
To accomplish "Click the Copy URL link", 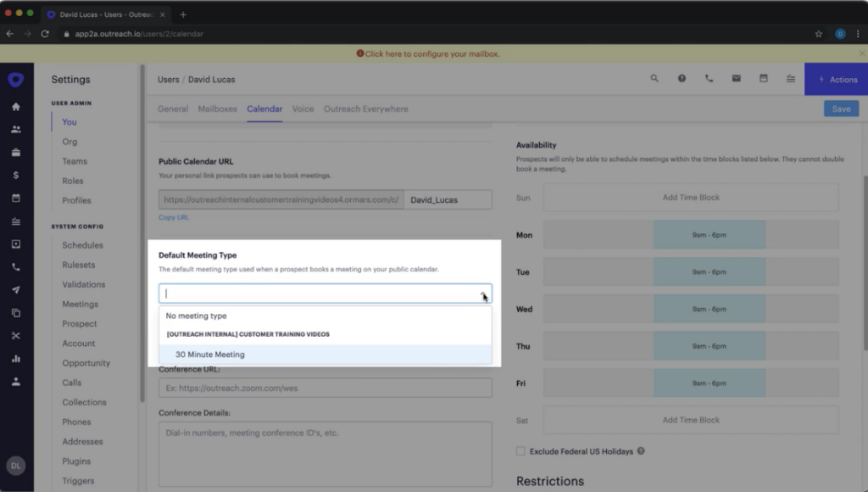I will point(174,218).
